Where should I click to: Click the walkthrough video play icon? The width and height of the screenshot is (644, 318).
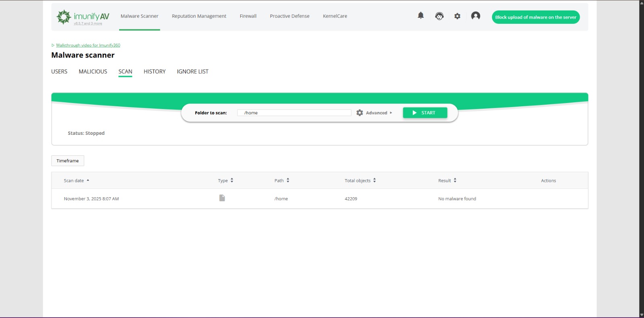click(x=53, y=45)
